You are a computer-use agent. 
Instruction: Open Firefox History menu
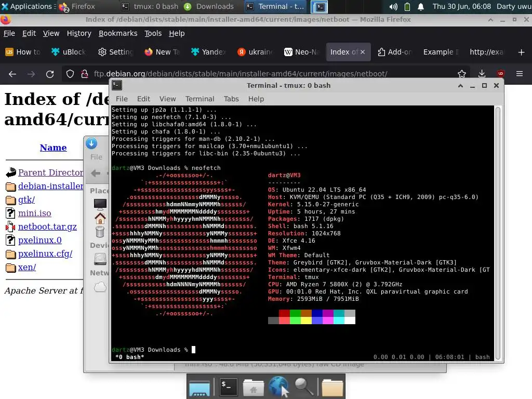click(79, 33)
